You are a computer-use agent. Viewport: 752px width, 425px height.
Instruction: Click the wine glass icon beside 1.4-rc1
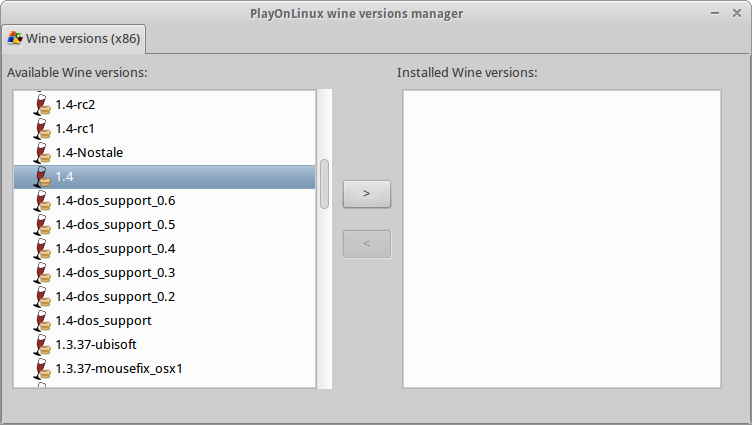tap(42, 129)
